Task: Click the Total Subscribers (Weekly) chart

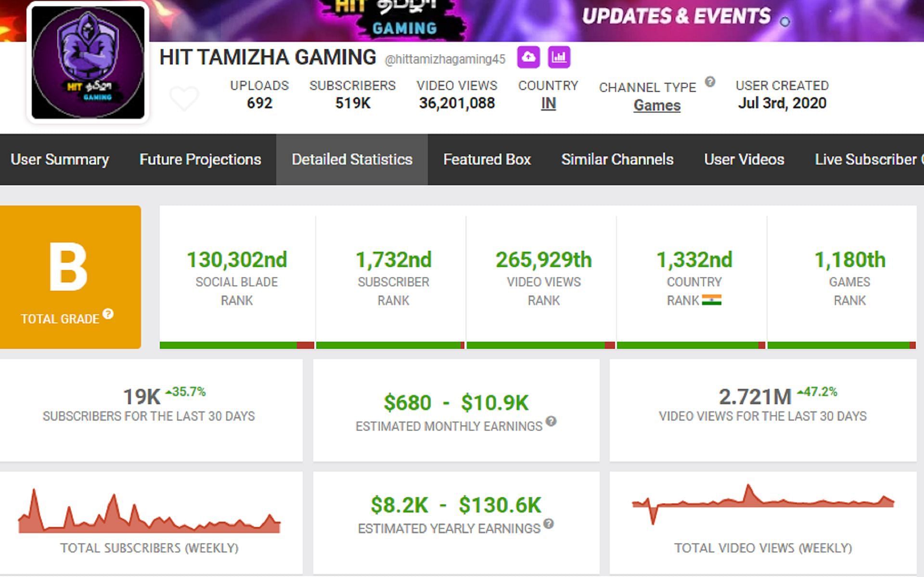Action: 149,512
